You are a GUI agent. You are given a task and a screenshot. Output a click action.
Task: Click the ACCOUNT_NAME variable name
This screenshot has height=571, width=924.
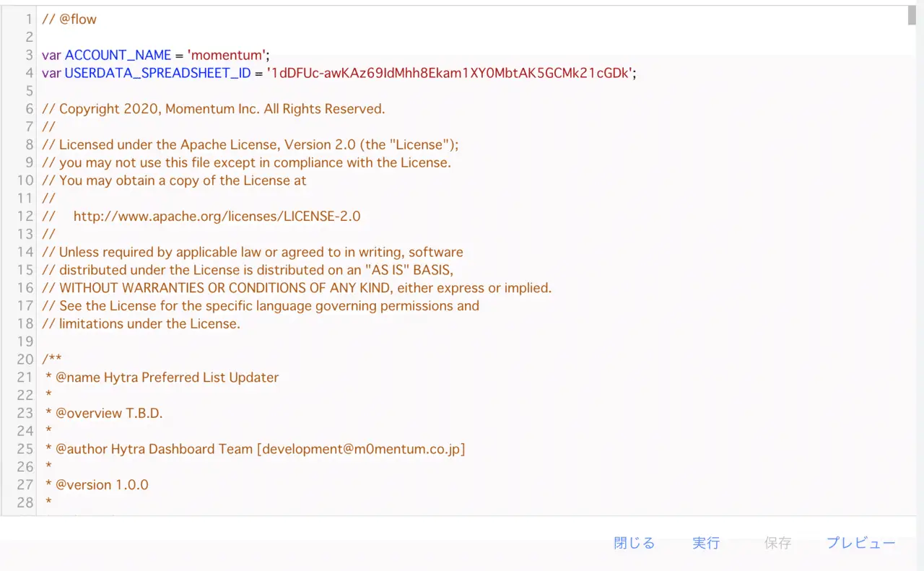click(118, 55)
